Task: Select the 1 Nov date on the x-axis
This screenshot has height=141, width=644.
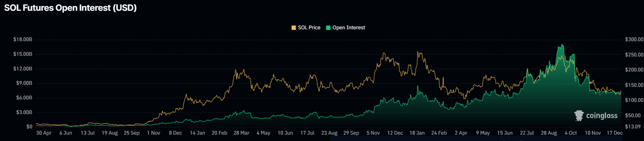Action: (x=153, y=133)
